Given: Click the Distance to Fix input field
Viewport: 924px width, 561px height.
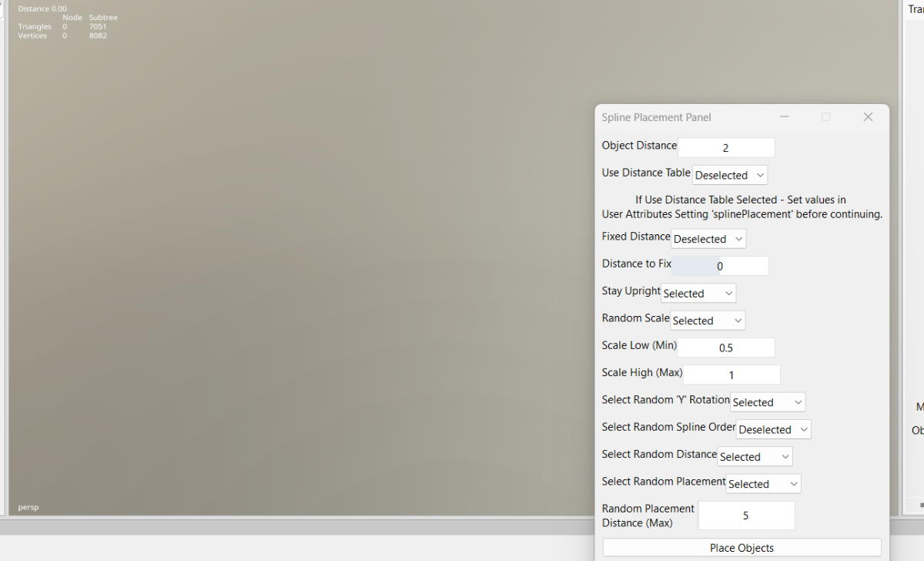Looking at the screenshot, I should 720,266.
